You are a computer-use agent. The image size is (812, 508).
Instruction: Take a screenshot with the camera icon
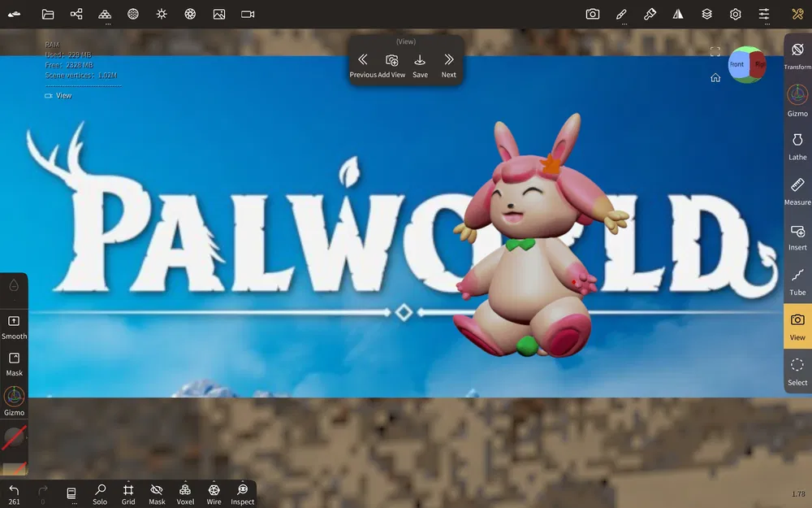[x=593, y=14]
